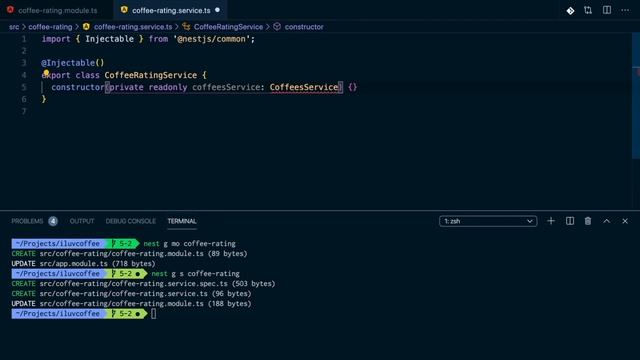The height and width of the screenshot is (360, 640).
Task: Maximize panel with up chevron
Action: pos(607,221)
